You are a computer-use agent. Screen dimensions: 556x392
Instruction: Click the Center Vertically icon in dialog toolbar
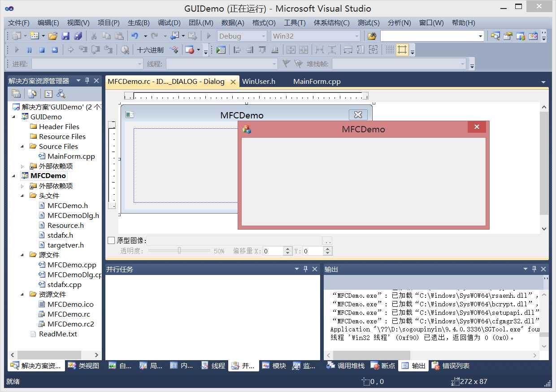pyautogui.click(x=291, y=50)
